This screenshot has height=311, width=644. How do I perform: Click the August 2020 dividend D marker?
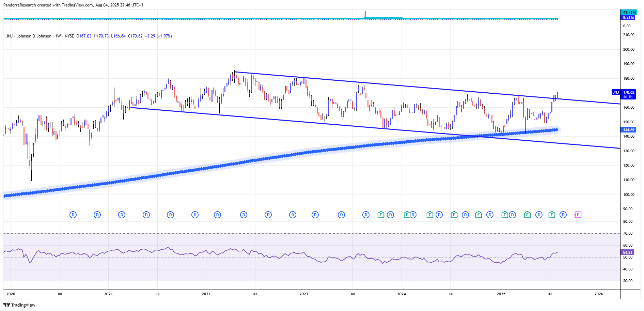pos(73,215)
